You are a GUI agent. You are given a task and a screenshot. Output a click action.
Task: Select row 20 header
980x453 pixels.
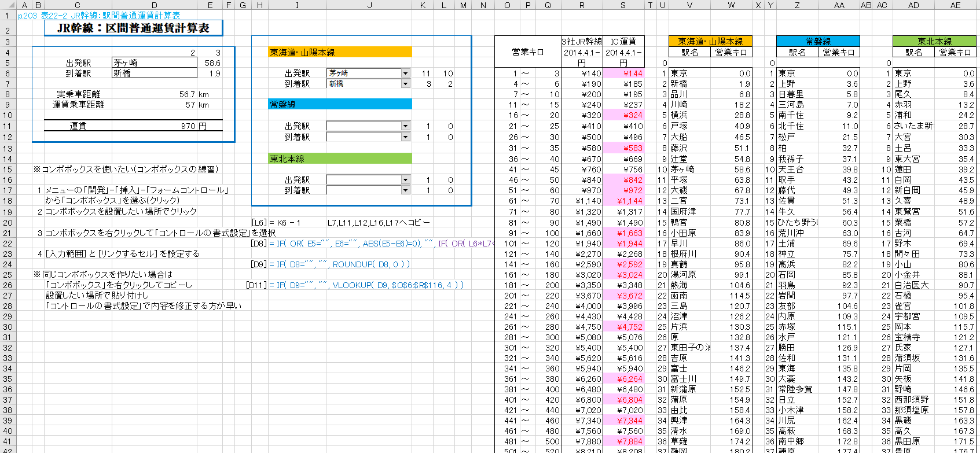pyautogui.click(x=8, y=222)
